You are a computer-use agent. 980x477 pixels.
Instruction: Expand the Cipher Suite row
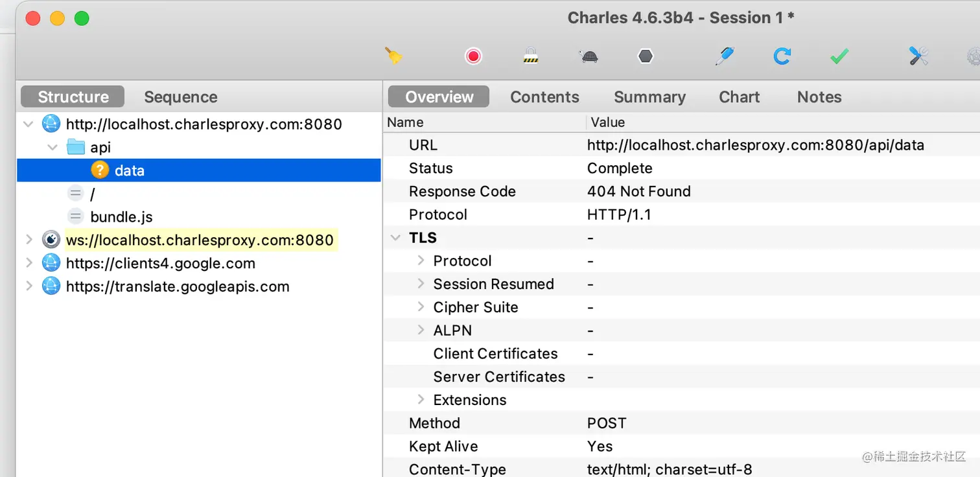coord(421,307)
